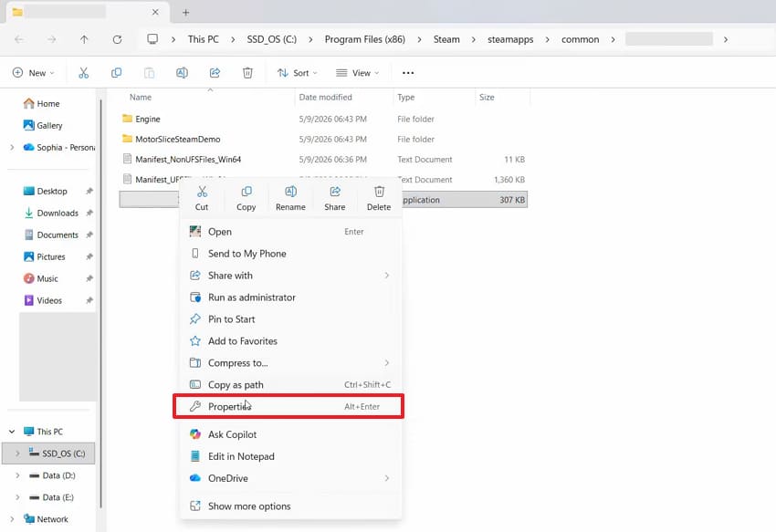Choose Run as administrator
Screen dimensions: 776x532
click(x=290, y=297)
